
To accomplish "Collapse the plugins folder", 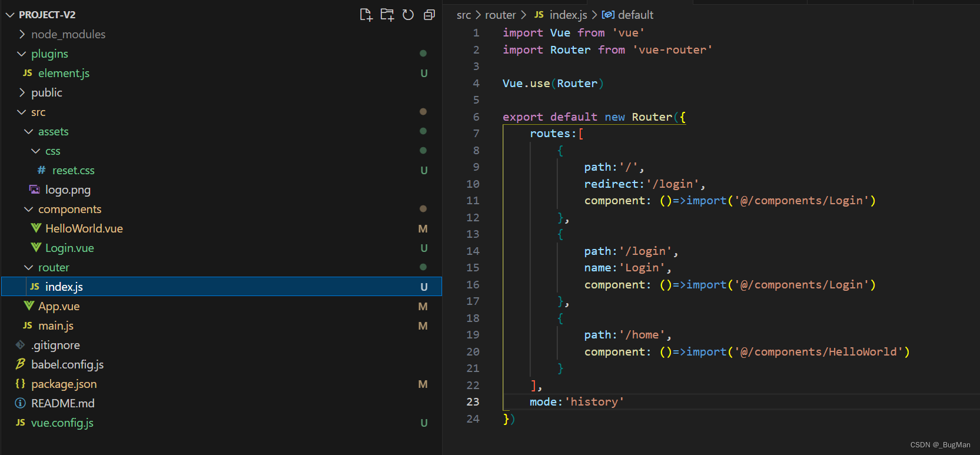I will pyautogui.click(x=22, y=54).
